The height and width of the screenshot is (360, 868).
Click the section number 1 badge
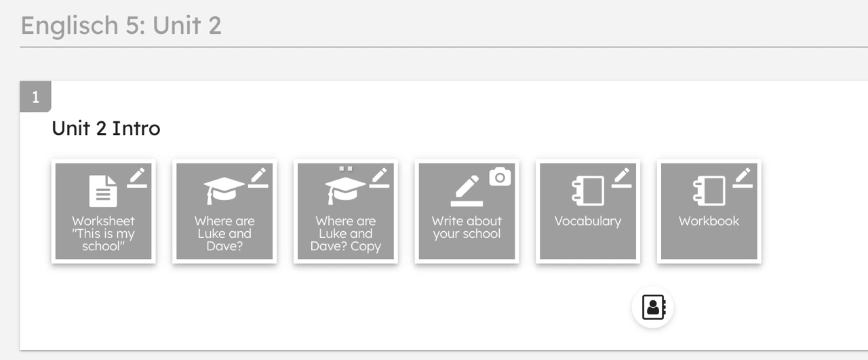[x=35, y=98]
